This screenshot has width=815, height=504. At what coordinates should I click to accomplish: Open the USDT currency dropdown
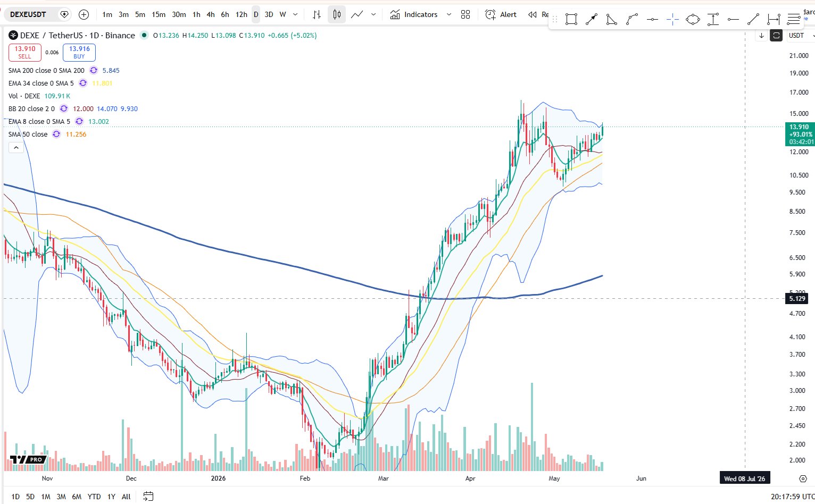pyautogui.click(x=800, y=36)
